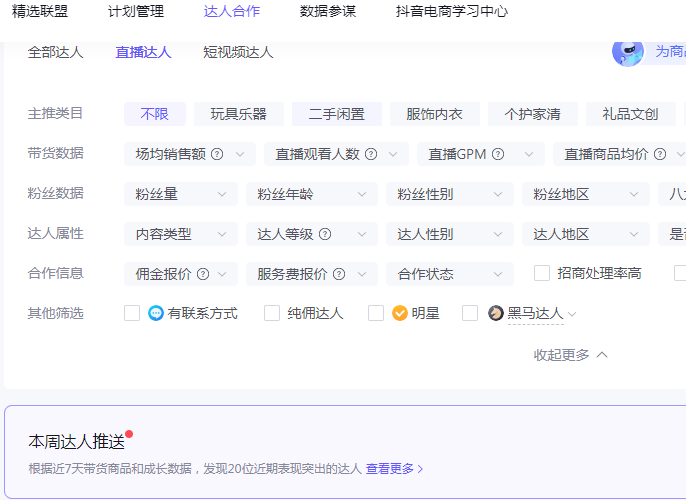The image size is (686, 500).
Task: Click the 查看更多 link
Action: pyautogui.click(x=394, y=468)
